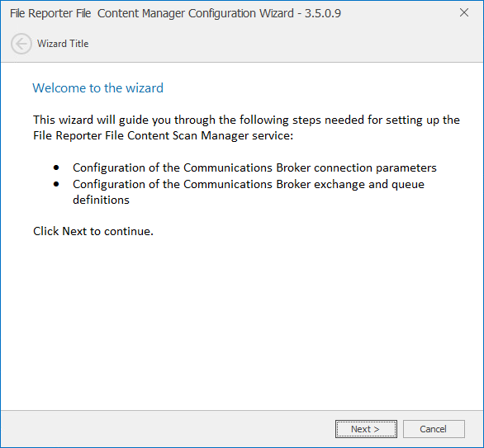Click the connection parameters bullet text
Screen dimensions: 484x448
[254, 167]
